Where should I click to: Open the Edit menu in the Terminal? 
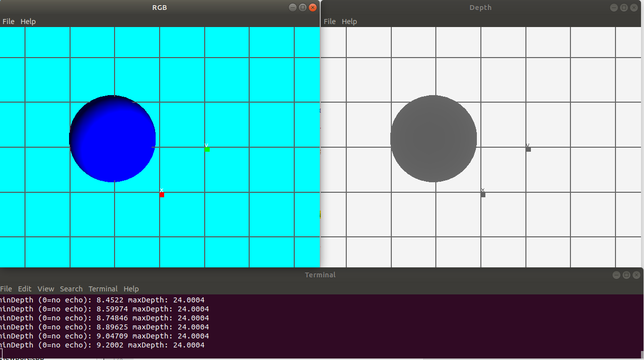click(24, 288)
